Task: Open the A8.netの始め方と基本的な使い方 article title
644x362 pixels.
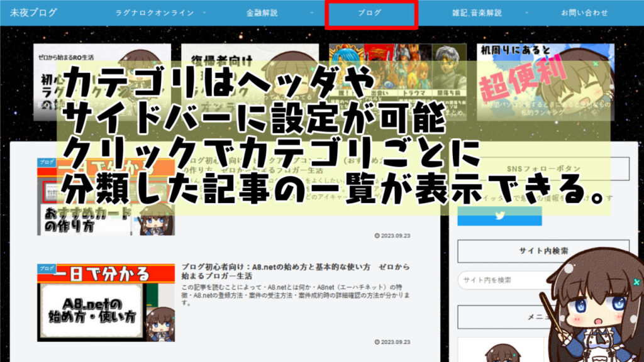Action: pos(296,271)
